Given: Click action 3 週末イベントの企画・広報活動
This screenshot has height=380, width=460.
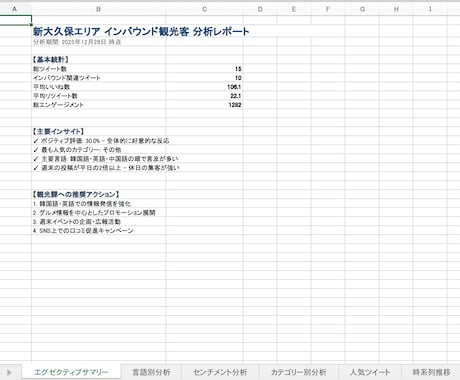Looking at the screenshot, I should pos(77,222).
